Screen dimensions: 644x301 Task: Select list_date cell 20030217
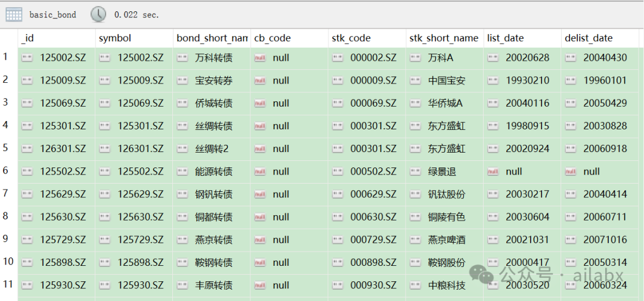point(522,194)
